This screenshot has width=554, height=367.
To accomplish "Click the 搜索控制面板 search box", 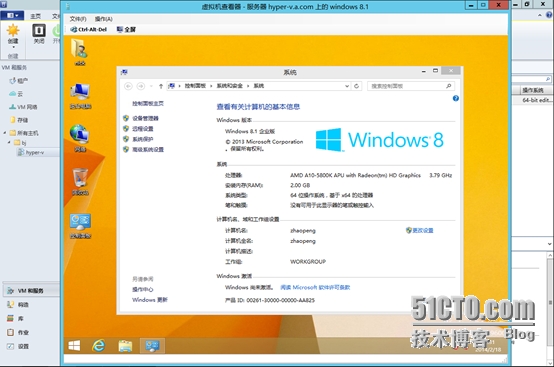I will [x=411, y=86].
